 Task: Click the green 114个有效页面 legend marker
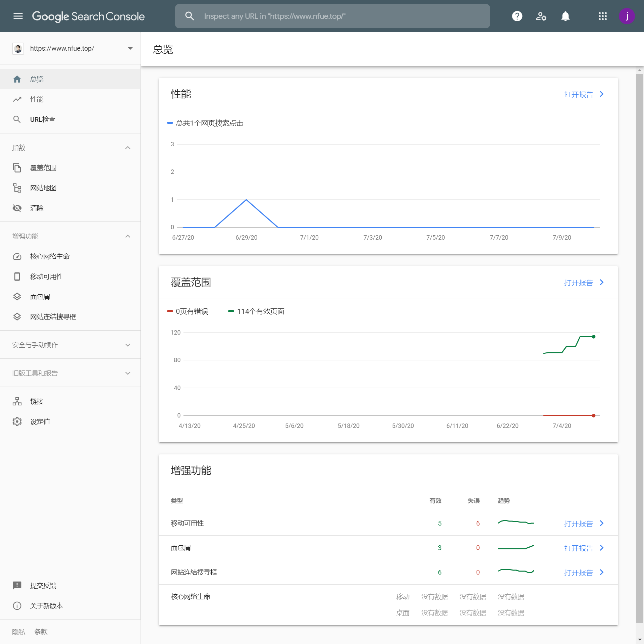pos(231,311)
